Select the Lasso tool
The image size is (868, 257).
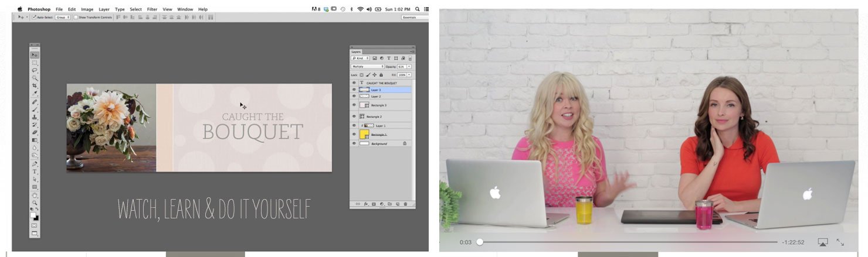tap(35, 70)
